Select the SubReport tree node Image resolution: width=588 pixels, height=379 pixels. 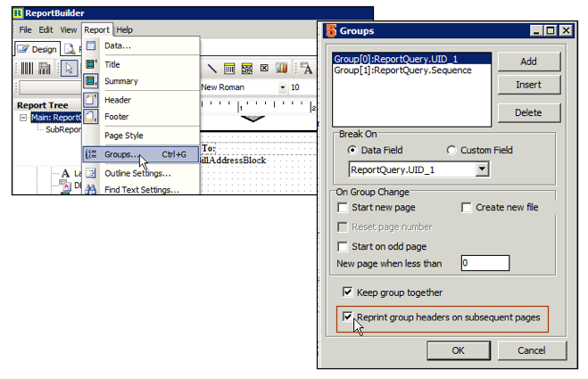tap(63, 129)
